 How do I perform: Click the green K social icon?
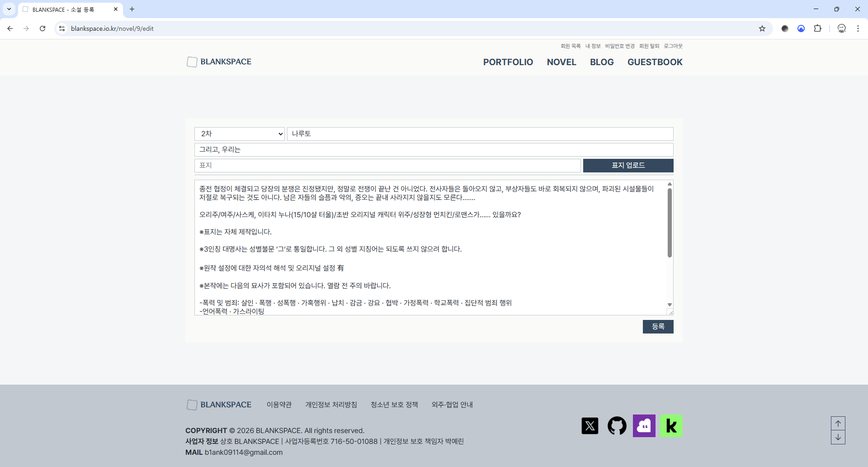pyautogui.click(x=671, y=426)
